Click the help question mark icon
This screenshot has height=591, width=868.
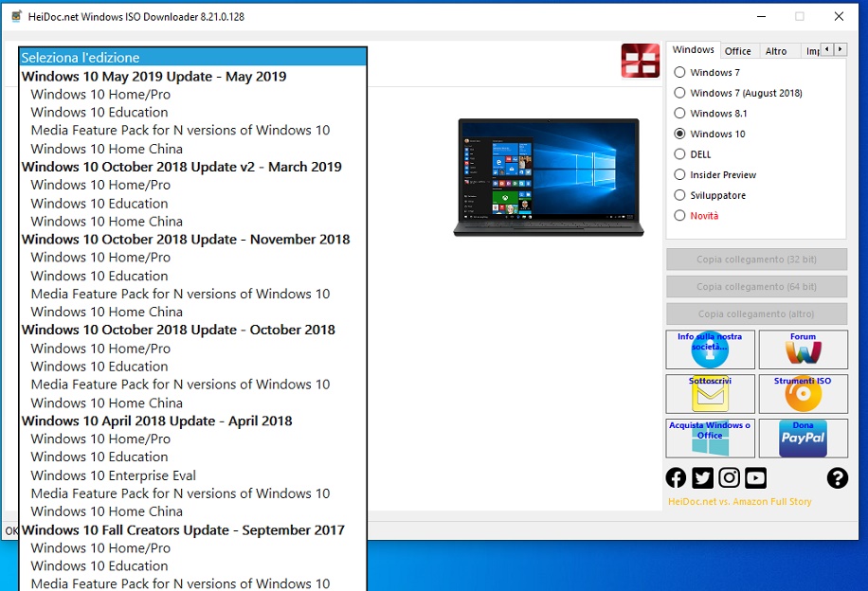(x=838, y=477)
